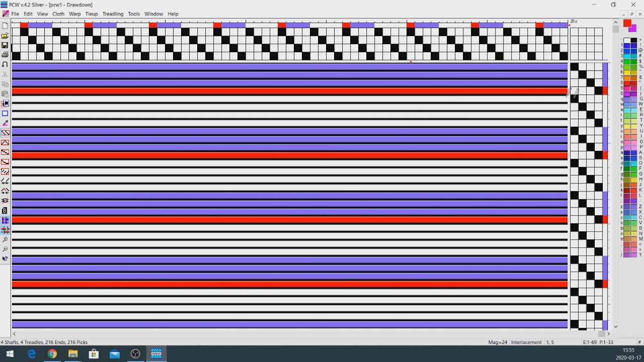Open the Tieup menu
The width and height of the screenshot is (644, 362).
[x=92, y=14]
